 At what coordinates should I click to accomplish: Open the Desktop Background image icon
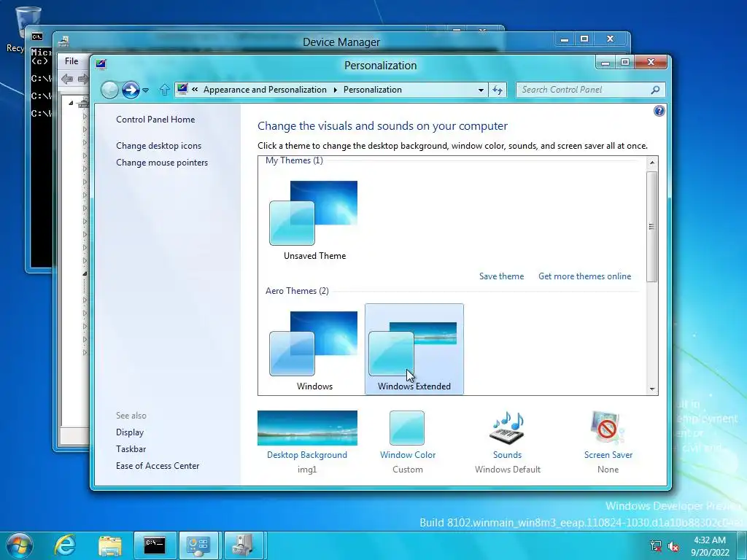tap(307, 428)
